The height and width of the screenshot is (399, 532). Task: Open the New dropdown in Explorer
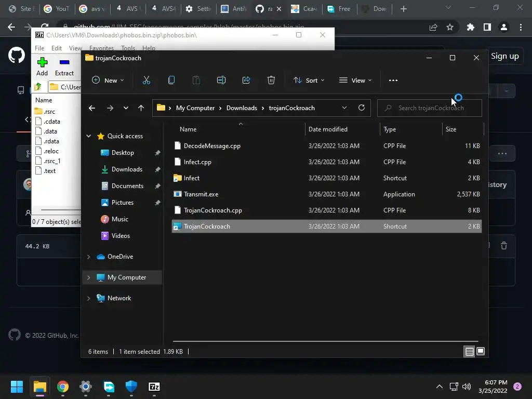point(108,81)
